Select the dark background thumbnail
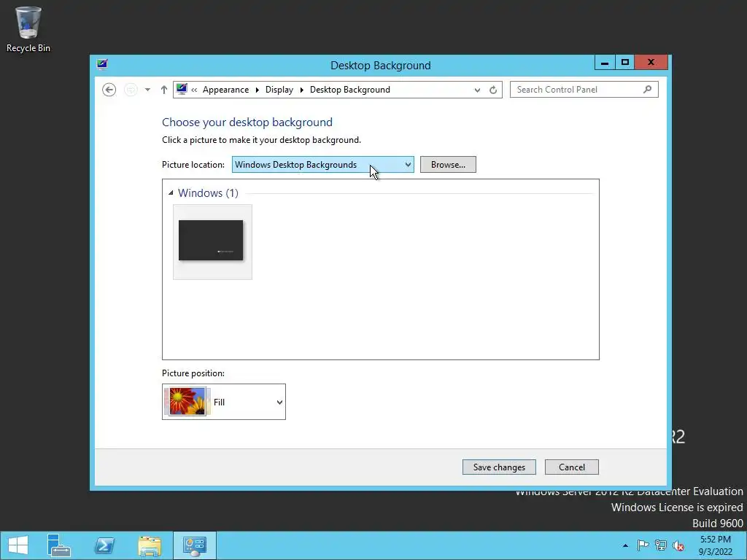 click(212, 242)
